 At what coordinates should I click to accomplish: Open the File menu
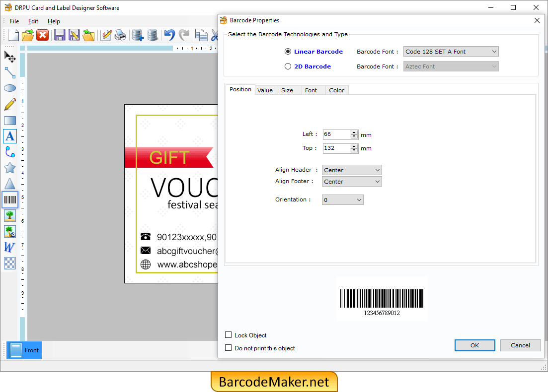pyautogui.click(x=14, y=21)
